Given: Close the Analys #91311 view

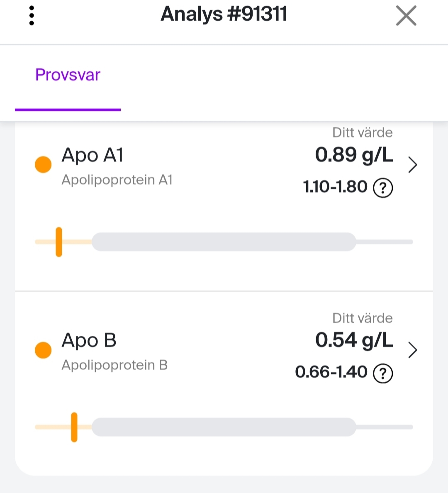Looking at the screenshot, I should point(406,16).
